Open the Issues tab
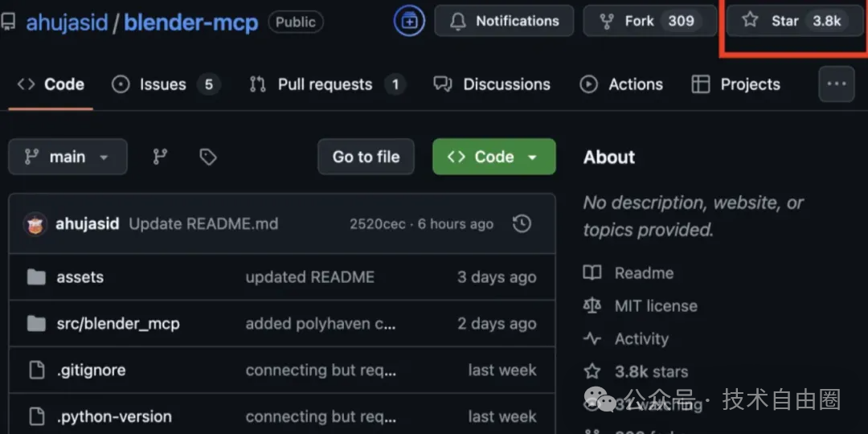 coord(166,84)
